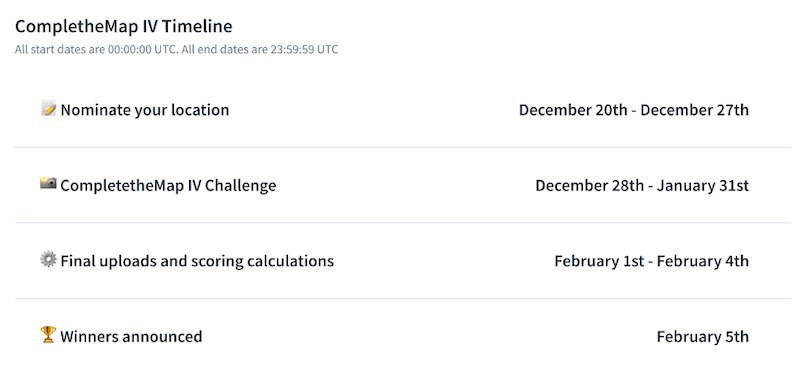800x367 pixels.
Task: Click the gear icon beside Final uploads
Action: [48, 260]
